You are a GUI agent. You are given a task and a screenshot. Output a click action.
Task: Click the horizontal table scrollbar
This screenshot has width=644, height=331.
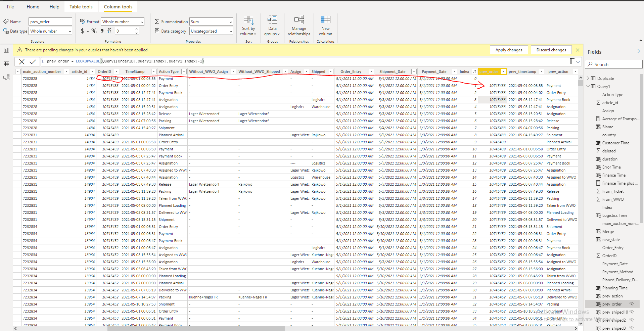(196, 328)
